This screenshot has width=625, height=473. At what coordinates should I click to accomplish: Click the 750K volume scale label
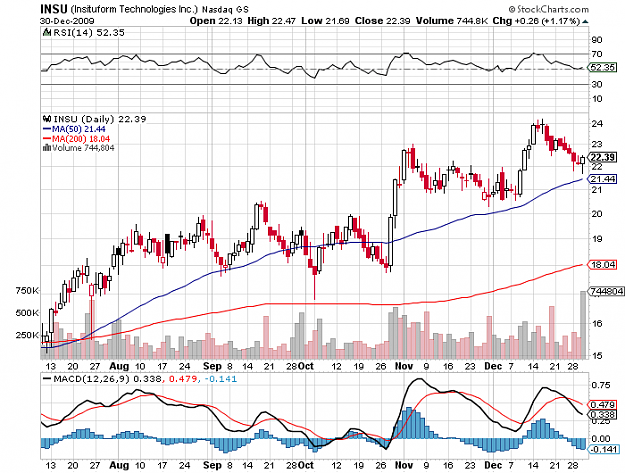27,291
